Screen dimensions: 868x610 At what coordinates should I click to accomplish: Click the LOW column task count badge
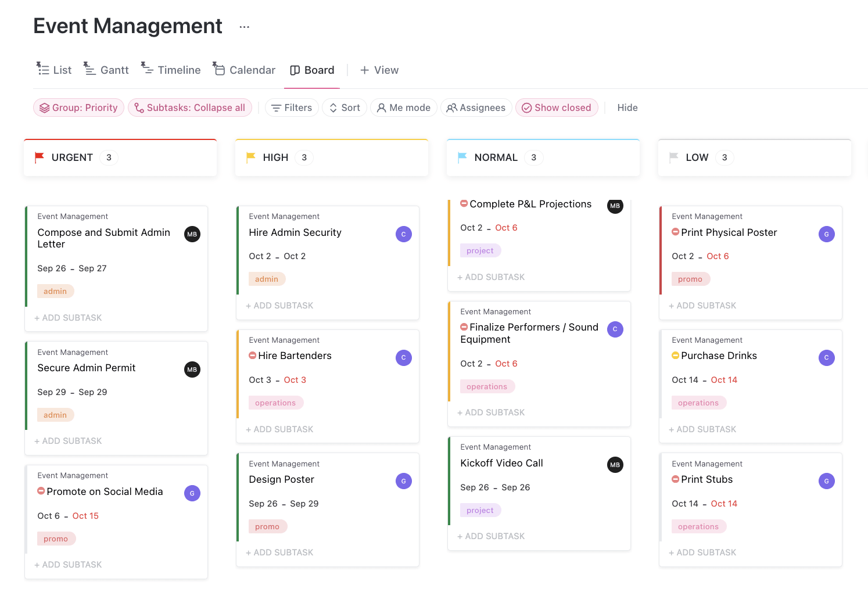coord(724,157)
